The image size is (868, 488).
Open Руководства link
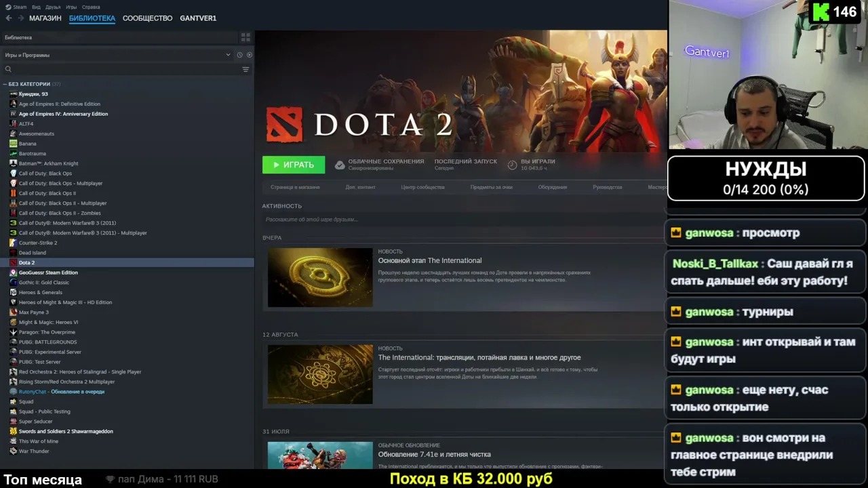[608, 187]
